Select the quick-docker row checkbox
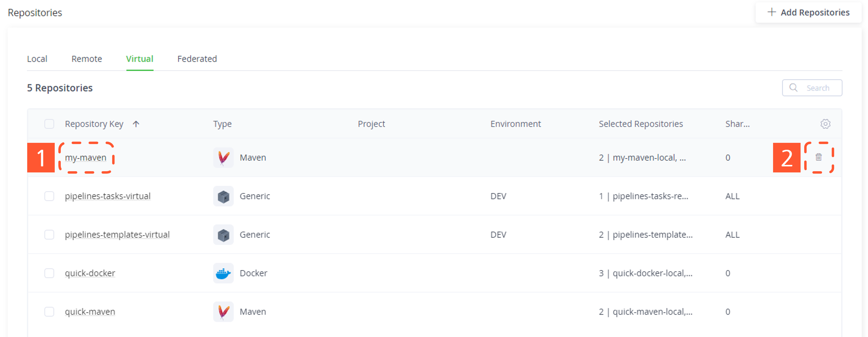Screen dimensions: 868x337 pos(49,273)
